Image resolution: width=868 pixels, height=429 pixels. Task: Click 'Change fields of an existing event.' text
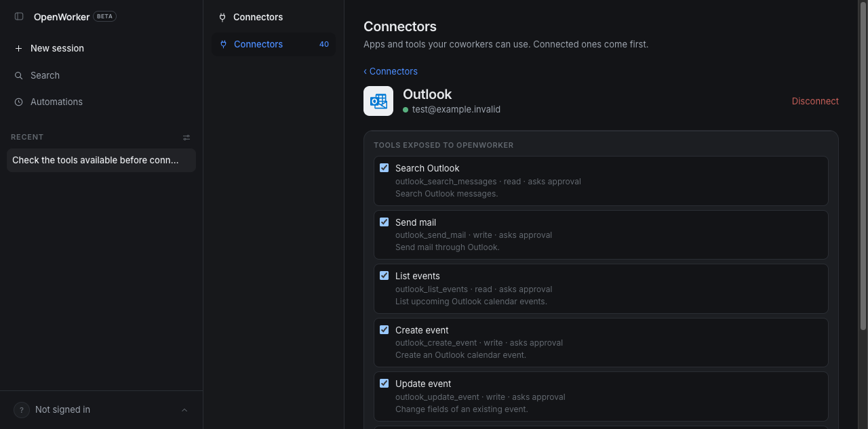[x=462, y=409]
